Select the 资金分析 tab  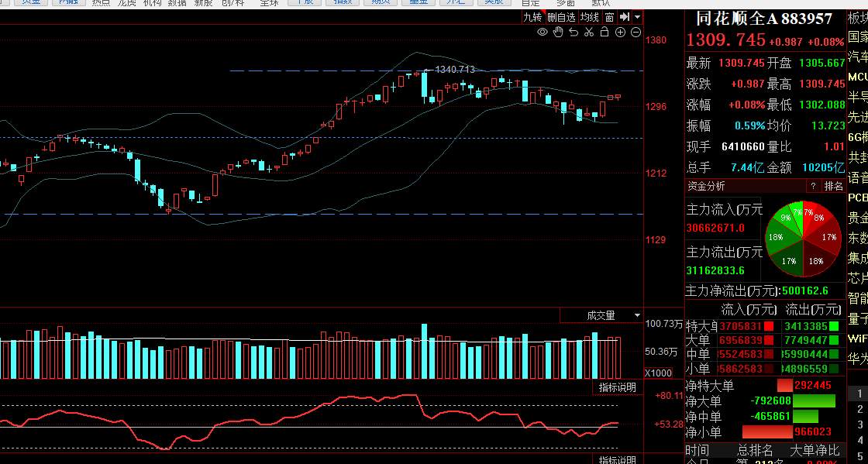point(706,187)
